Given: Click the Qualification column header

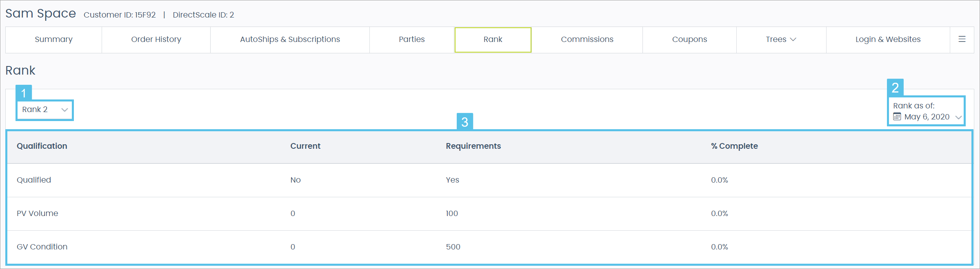Looking at the screenshot, I should [42, 146].
